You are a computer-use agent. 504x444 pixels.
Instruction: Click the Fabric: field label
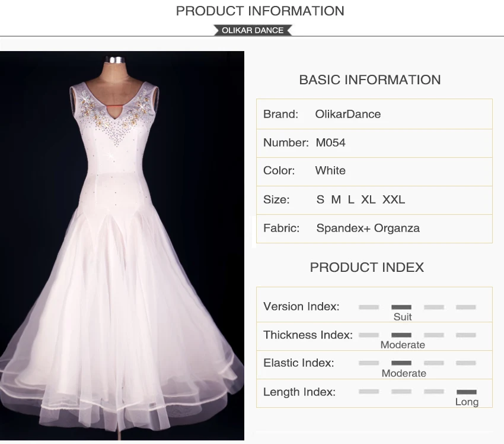click(x=281, y=228)
